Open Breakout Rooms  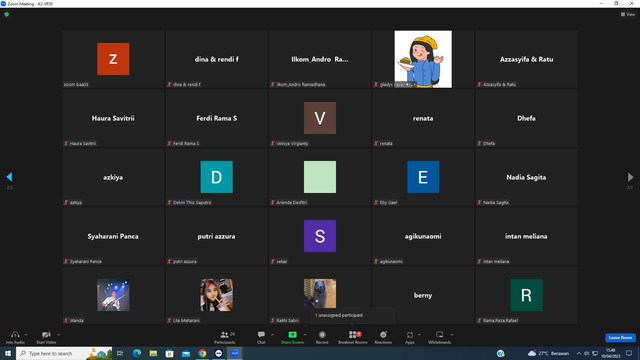point(353,337)
